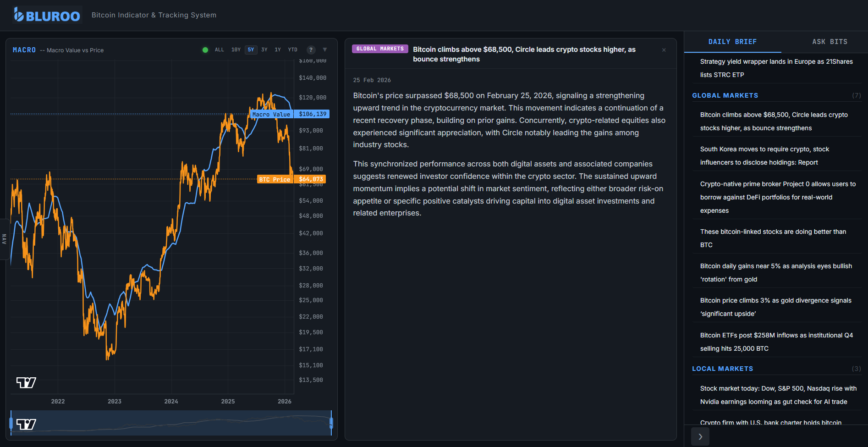Click the next-page chevron at bottom right
The height and width of the screenshot is (447, 868).
pos(700,436)
